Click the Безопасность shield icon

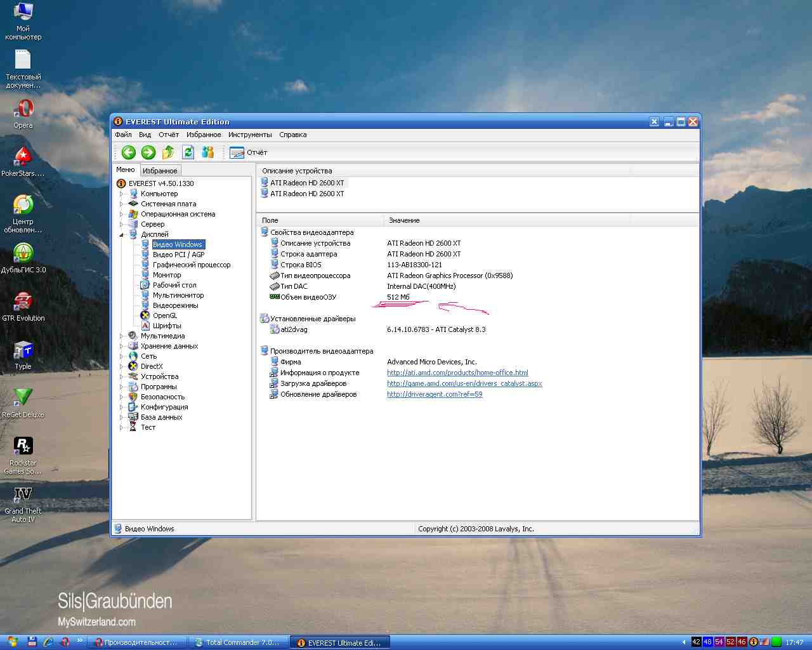[133, 397]
